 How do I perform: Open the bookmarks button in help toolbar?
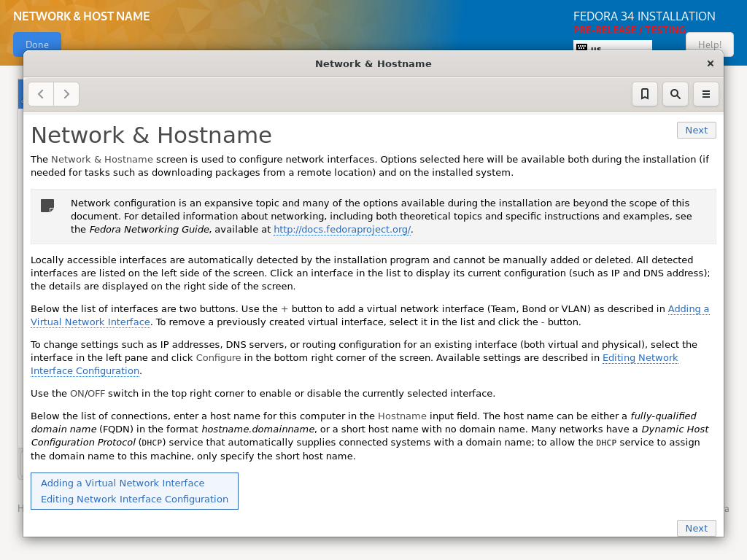(645, 94)
